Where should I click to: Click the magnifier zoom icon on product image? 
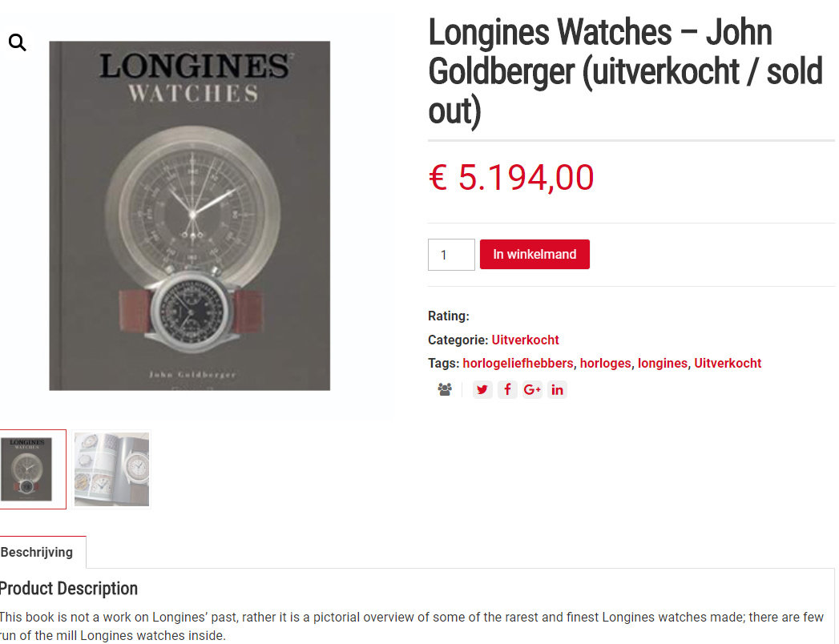tap(17, 42)
